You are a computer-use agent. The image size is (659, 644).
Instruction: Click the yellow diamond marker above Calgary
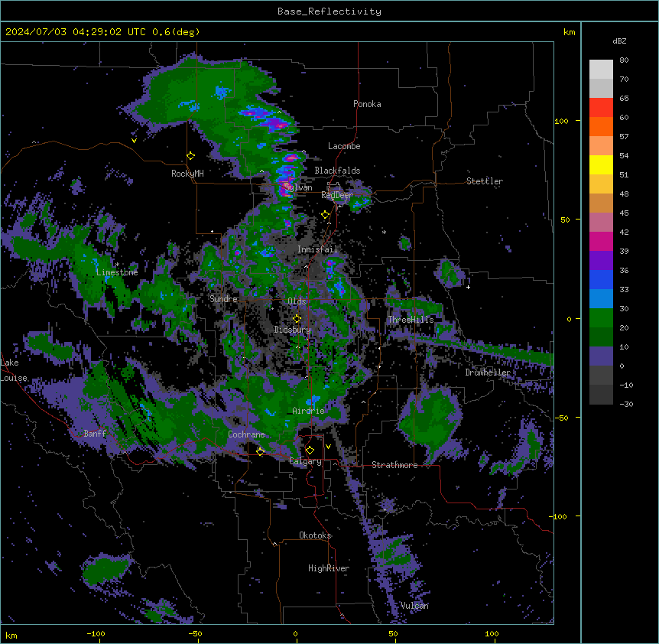click(310, 450)
